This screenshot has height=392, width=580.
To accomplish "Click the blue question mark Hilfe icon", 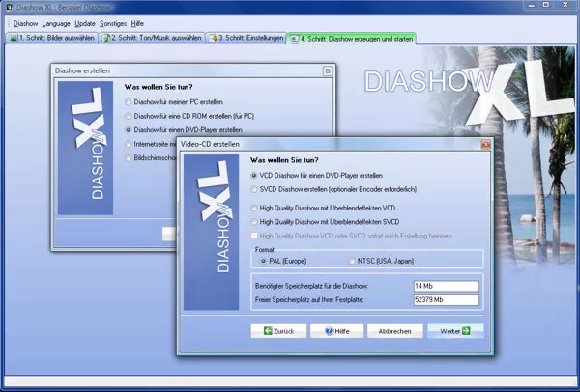I will pos(331,330).
